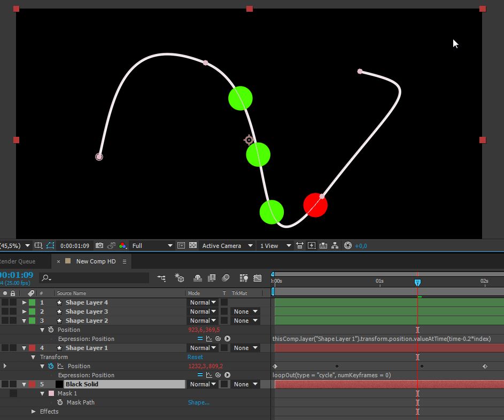Viewport: 504px width, 420px height.
Task: Click the Show Snapshot icon
Action: click(111, 245)
